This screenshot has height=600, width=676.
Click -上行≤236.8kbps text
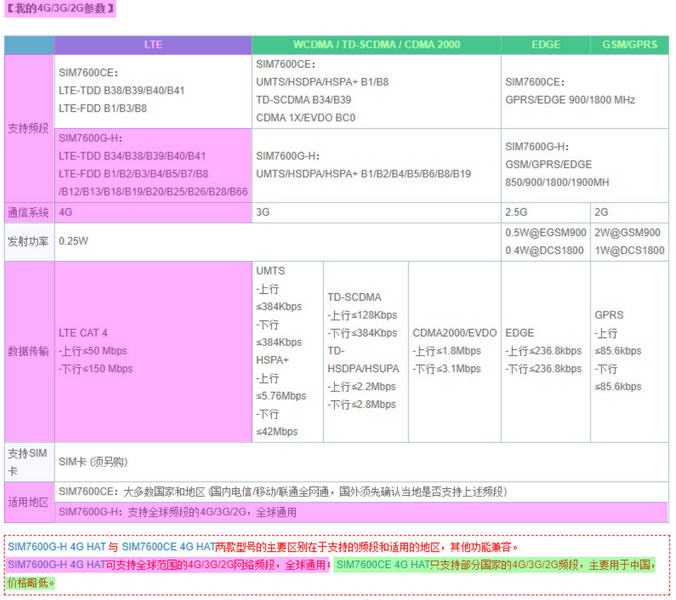tap(544, 351)
